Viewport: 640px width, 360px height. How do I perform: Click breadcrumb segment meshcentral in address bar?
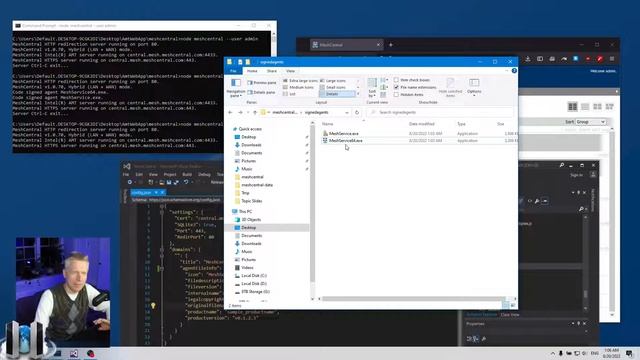[284, 112]
